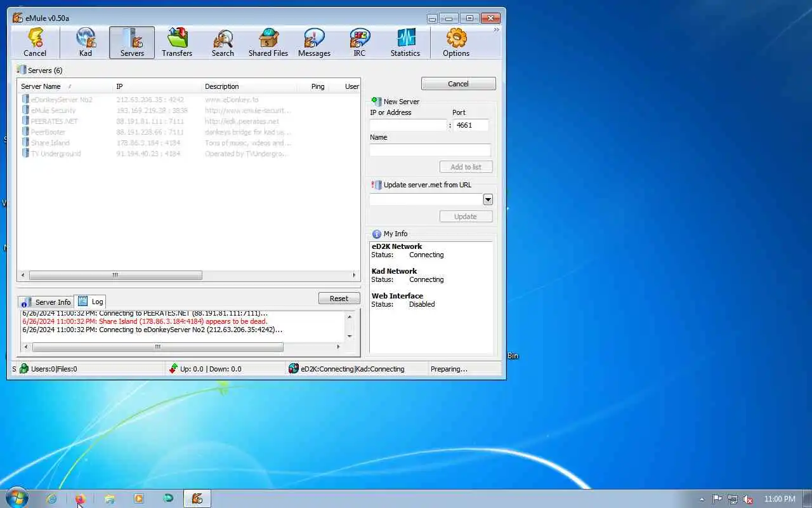Expand the toolbar overflow chevron
This screenshot has width=812, height=508.
click(496, 30)
